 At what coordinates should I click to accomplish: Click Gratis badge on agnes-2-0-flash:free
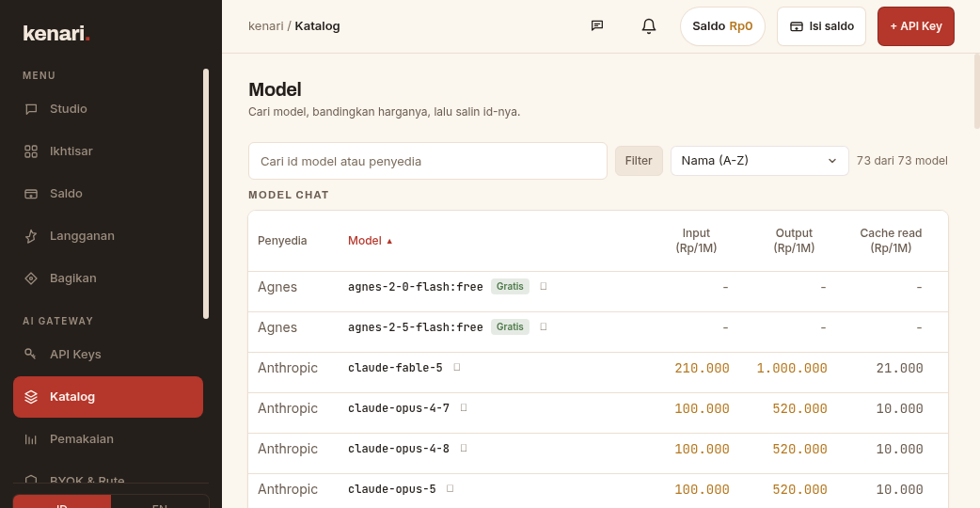pos(510,286)
